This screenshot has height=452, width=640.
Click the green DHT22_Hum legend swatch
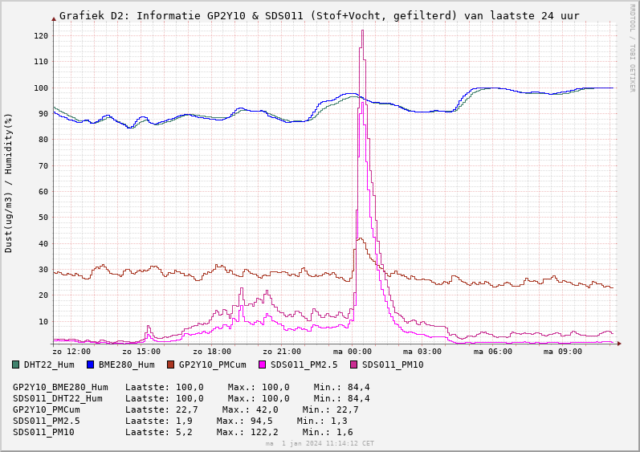(x=16, y=365)
